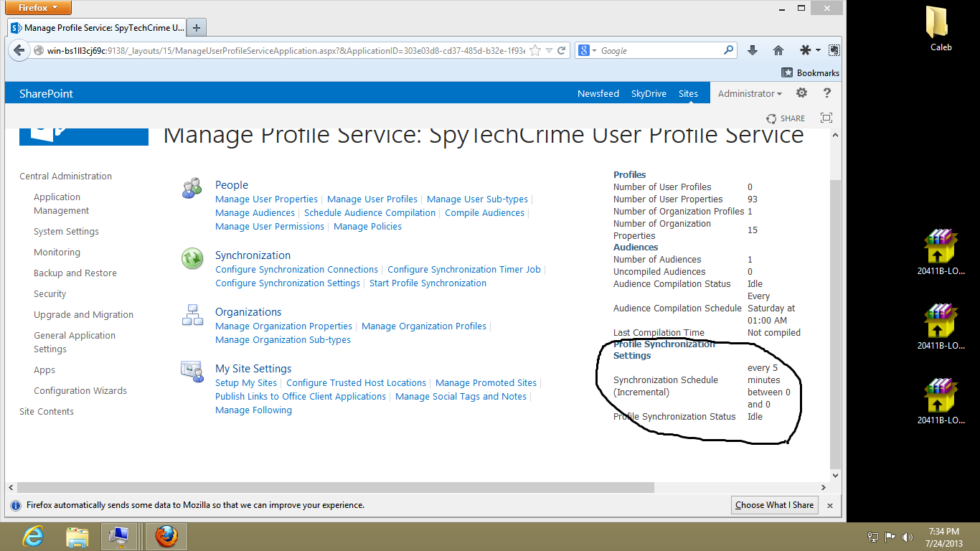Screen dimensions: 980x551
Task: Open Sites in the top bar
Action: (688, 93)
